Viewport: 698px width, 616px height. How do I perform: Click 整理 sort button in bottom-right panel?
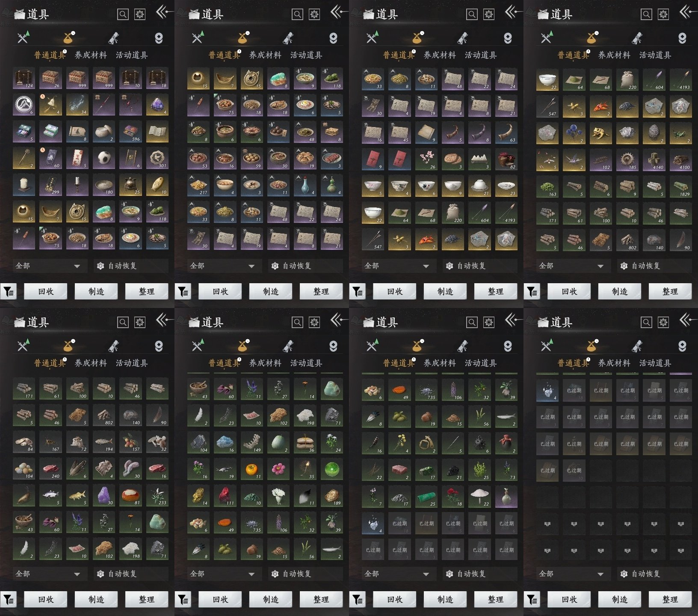(x=670, y=600)
